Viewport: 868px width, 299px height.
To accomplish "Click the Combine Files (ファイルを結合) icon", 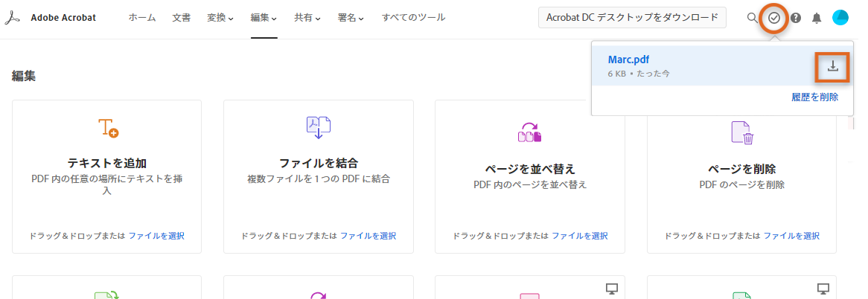I will [319, 128].
